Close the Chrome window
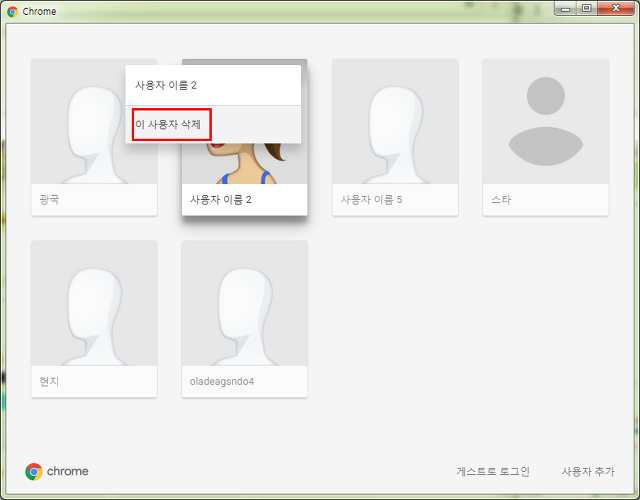640x500 pixels. coord(616,9)
